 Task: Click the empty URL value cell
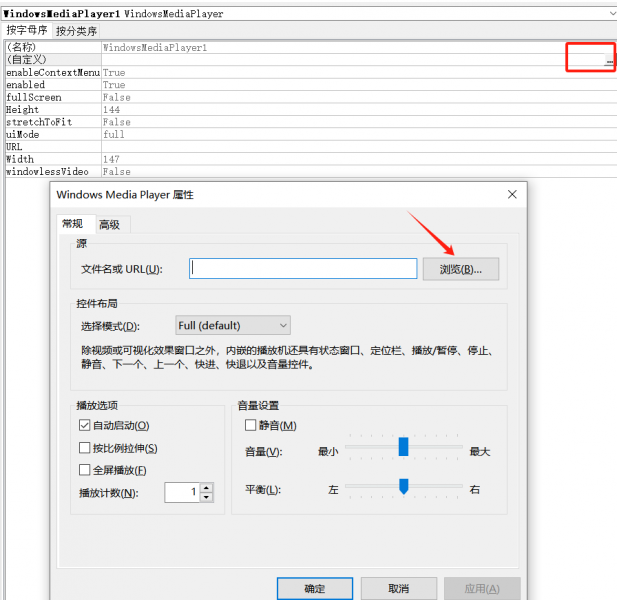(x=359, y=147)
